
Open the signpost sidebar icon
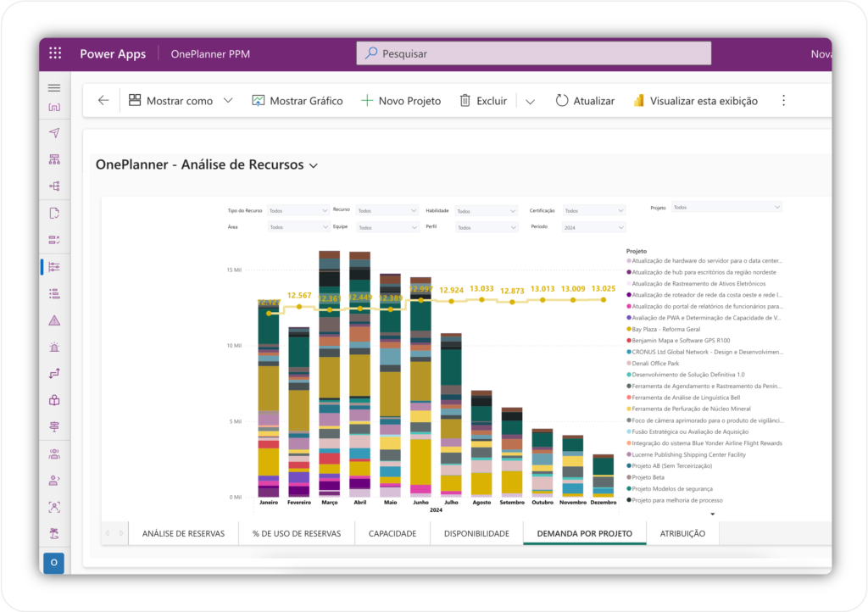[54, 426]
